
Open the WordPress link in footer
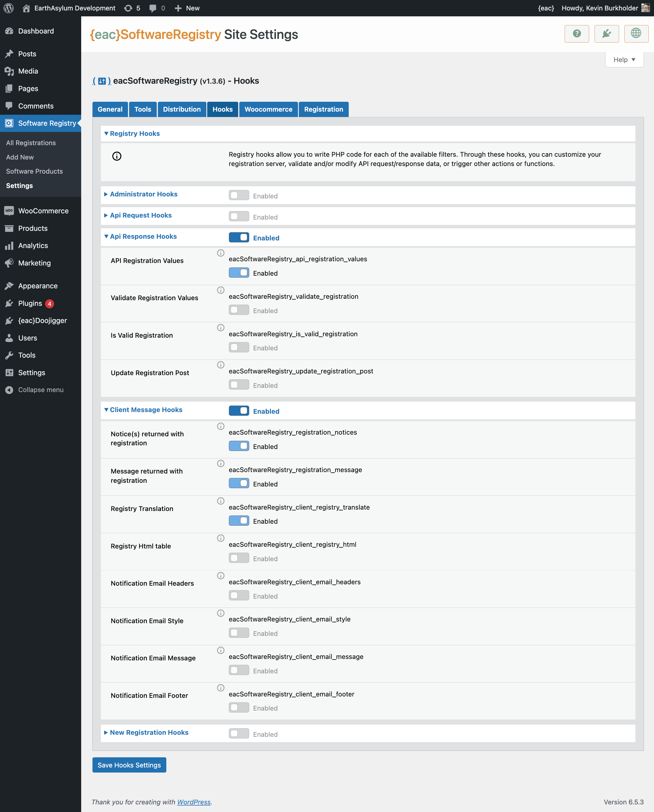click(x=194, y=802)
